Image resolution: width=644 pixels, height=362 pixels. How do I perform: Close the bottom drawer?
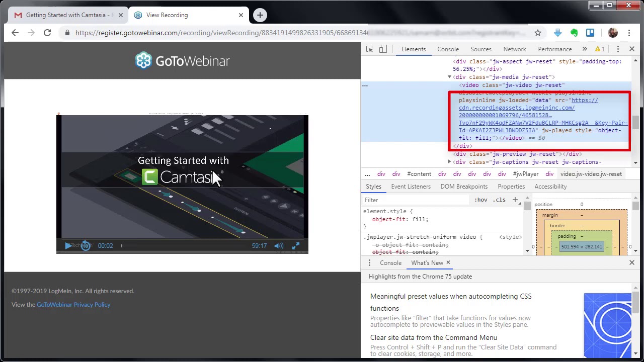point(632,263)
